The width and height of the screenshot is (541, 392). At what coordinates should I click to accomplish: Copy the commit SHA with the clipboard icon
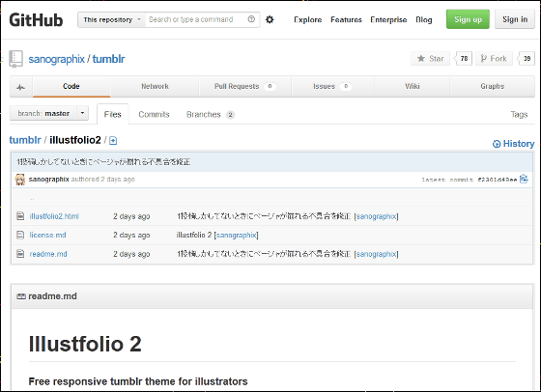[524, 179]
